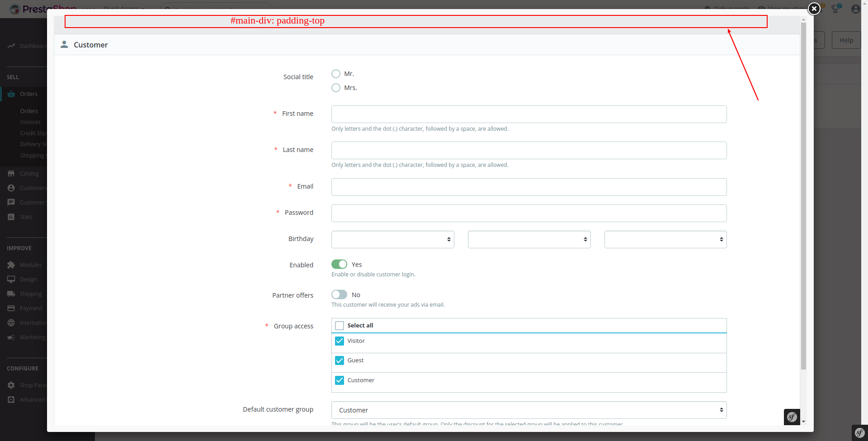Check the Select all group access box
This screenshot has width=868, height=441.
(339, 325)
